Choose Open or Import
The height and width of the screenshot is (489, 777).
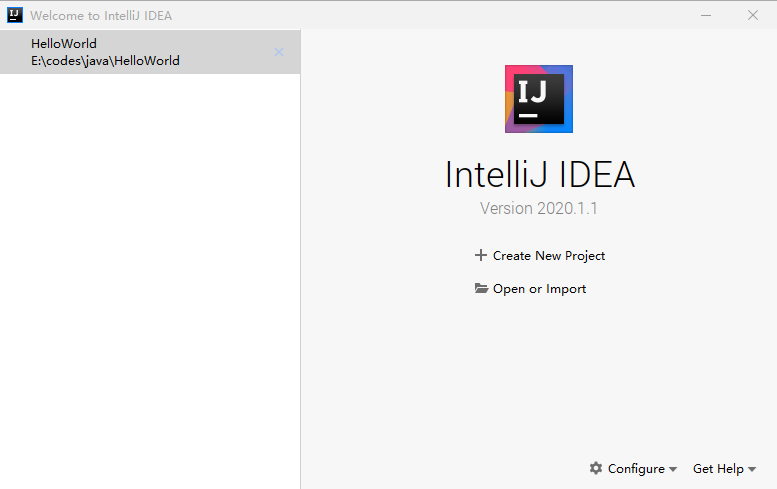click(x=539, y=289)
